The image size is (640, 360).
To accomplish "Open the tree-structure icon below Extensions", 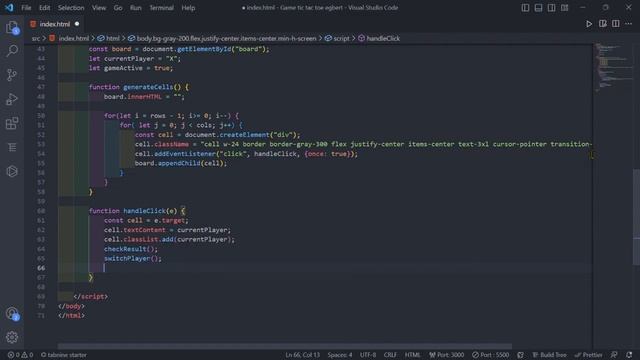I will pos(12,147).
